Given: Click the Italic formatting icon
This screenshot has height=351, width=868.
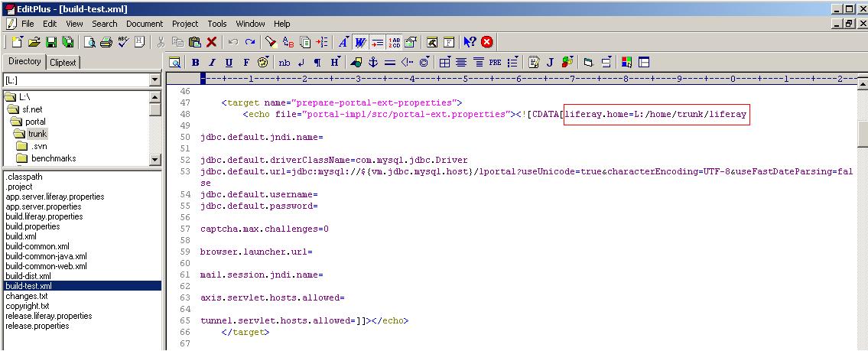Looking at the screenshot, I should click(x=212, y=63).
